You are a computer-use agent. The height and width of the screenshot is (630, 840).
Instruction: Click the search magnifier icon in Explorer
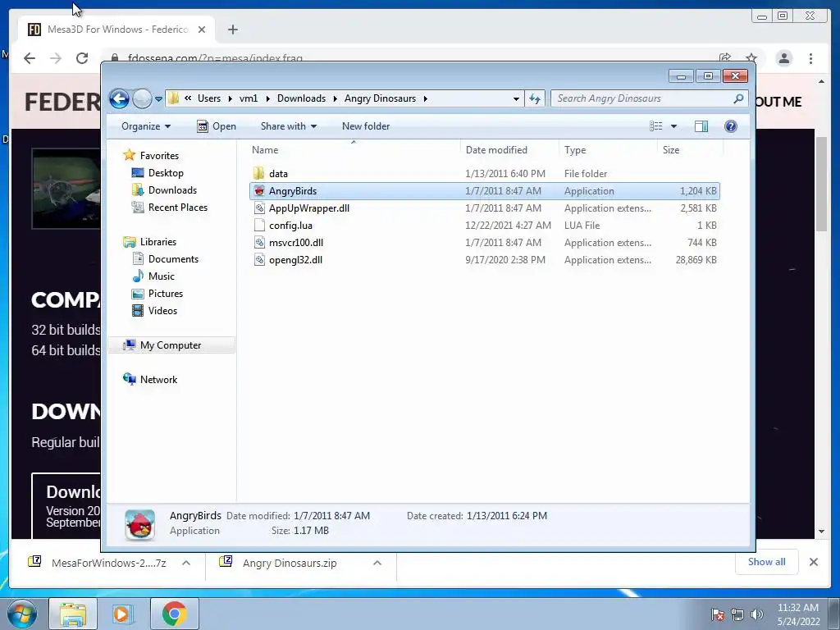click(738, 98)
